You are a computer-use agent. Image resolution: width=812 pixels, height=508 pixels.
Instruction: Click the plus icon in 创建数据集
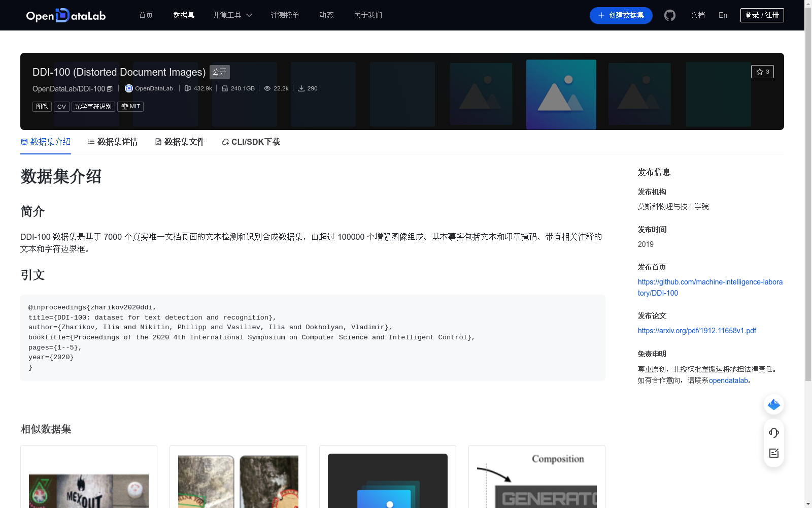[x=601, y=15]
